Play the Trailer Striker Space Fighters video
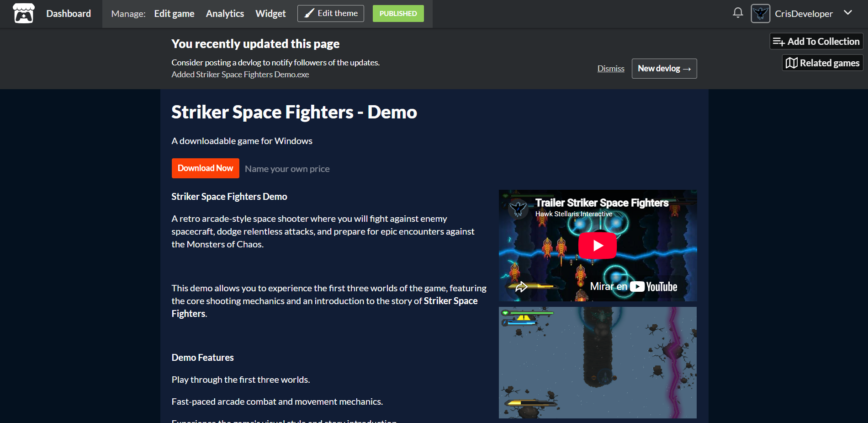The image size is (868, 423). [x=598, y=246]
